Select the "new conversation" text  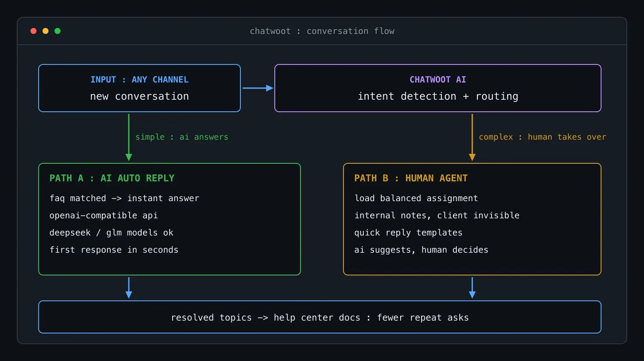(x=140, y=96)
